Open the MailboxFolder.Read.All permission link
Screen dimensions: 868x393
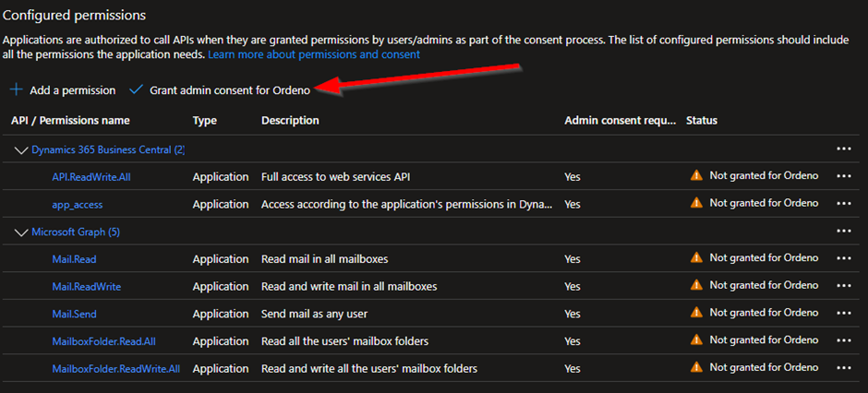[103, 341]
